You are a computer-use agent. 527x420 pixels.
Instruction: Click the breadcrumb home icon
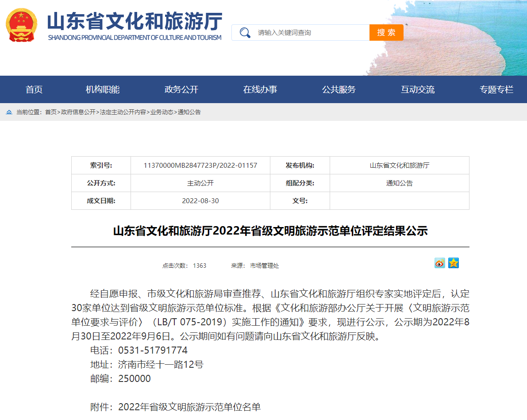click(9, 112)
